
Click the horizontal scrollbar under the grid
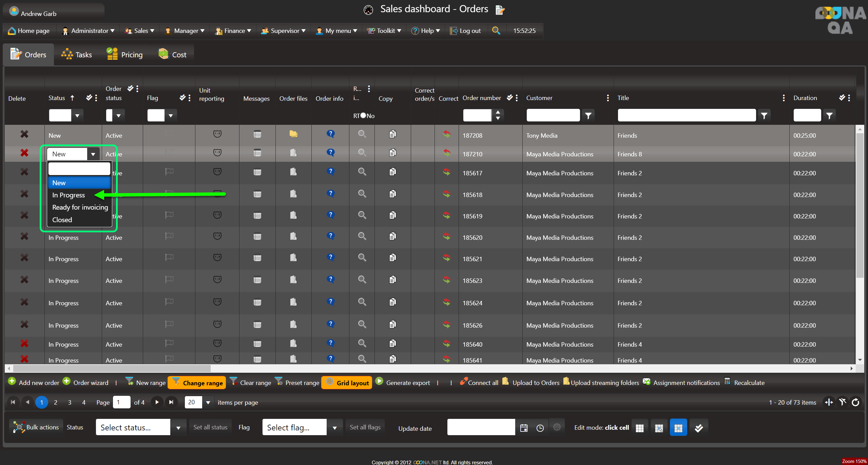pyautogui.click(x=112, y=368)
